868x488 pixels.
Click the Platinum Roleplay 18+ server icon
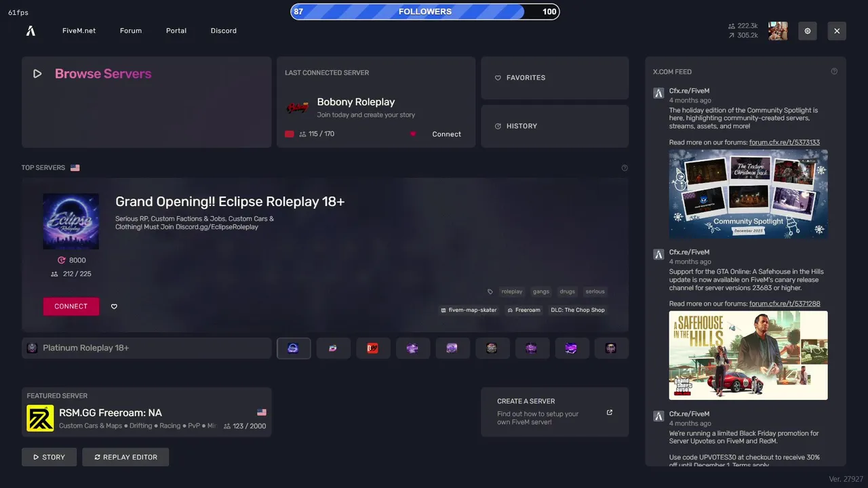[32, 348]
